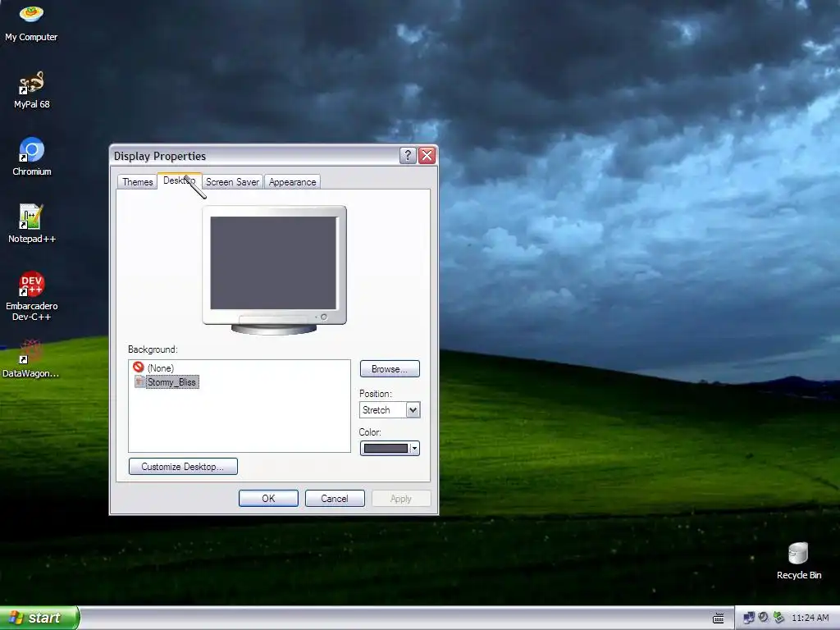
Task: Switch to the Appearance tab
Action: tap(293, 182)
